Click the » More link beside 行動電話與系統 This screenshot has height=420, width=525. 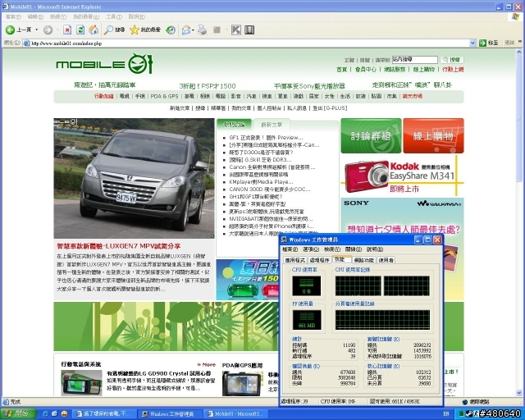(x=207, y=364)
